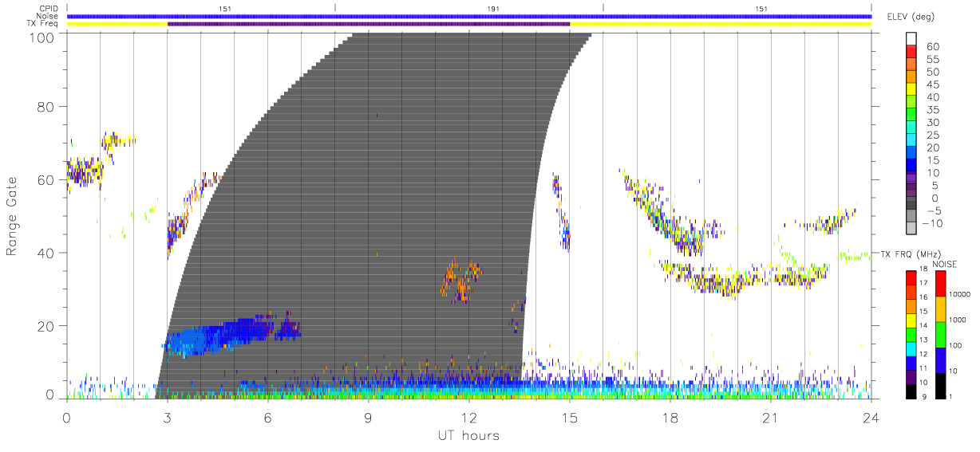Click the orange echo cluster near 12 UT
This screenshot has height=452, width=980.
[461, 279]
